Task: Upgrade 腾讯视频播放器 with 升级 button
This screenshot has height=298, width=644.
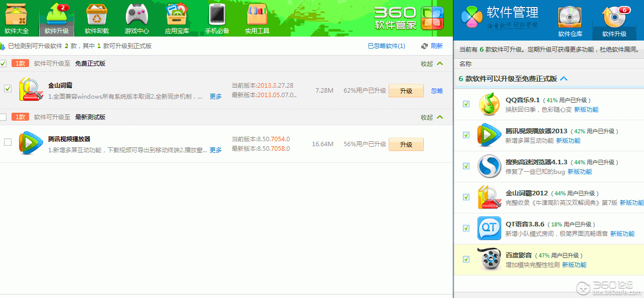Action: coord(406,144)
